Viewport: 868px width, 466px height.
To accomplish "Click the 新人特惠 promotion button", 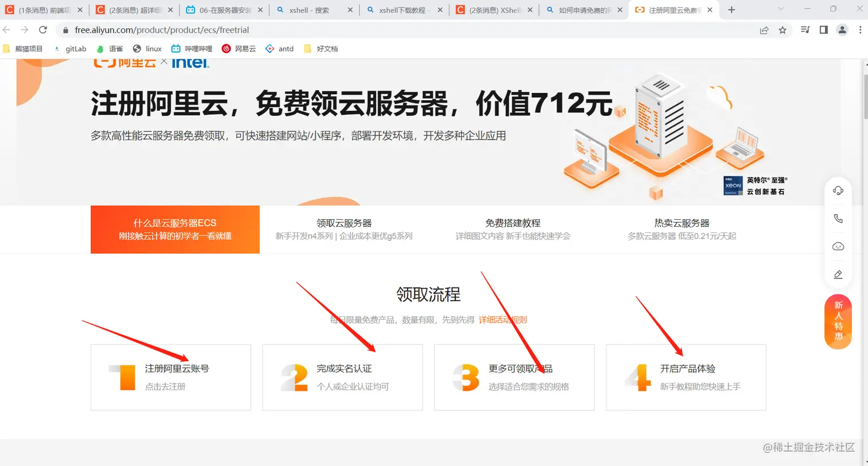I will (x=838, y=321).
